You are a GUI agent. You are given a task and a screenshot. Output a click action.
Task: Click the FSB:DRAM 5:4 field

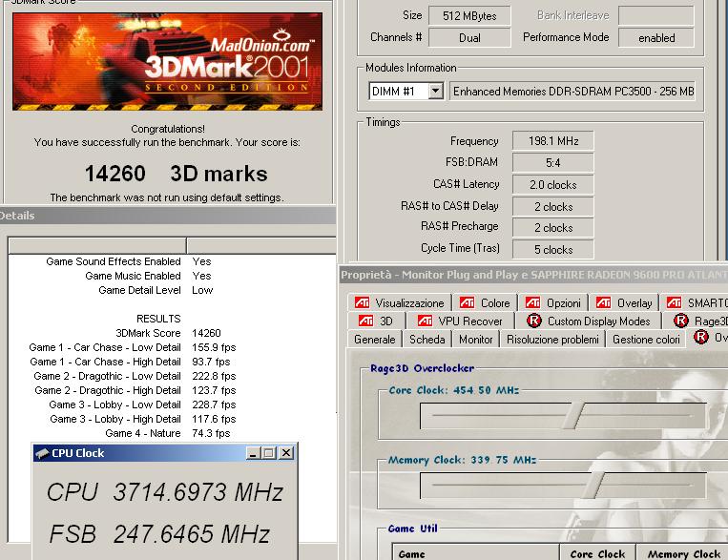(553, 162)
